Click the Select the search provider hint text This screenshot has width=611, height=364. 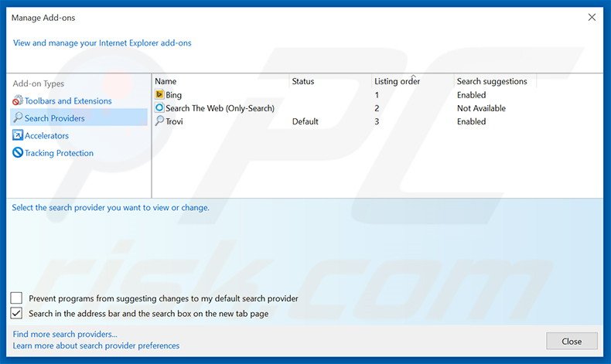click(111, 207)
